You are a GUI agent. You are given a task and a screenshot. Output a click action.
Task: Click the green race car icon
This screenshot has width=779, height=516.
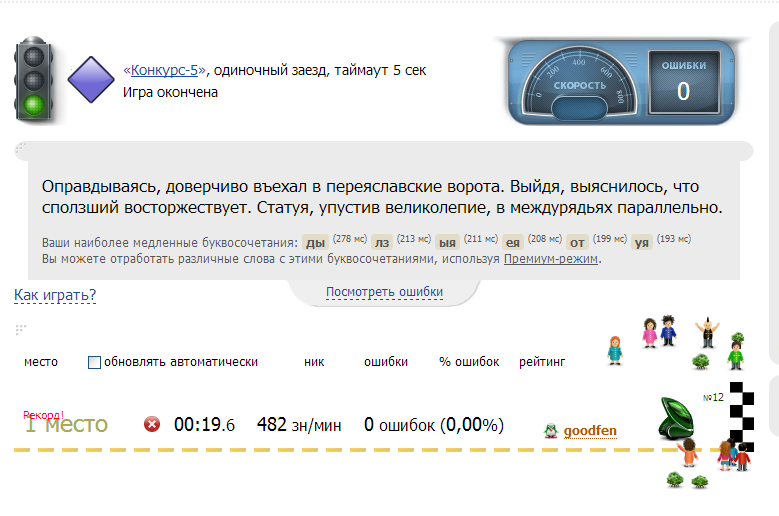(x=676, y=418)
